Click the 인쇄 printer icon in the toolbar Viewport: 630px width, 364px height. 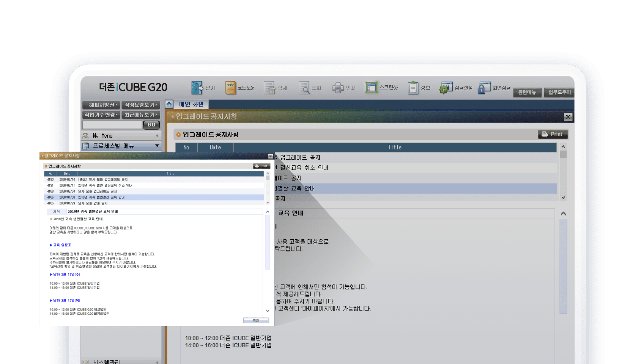[x=338, y=88]
